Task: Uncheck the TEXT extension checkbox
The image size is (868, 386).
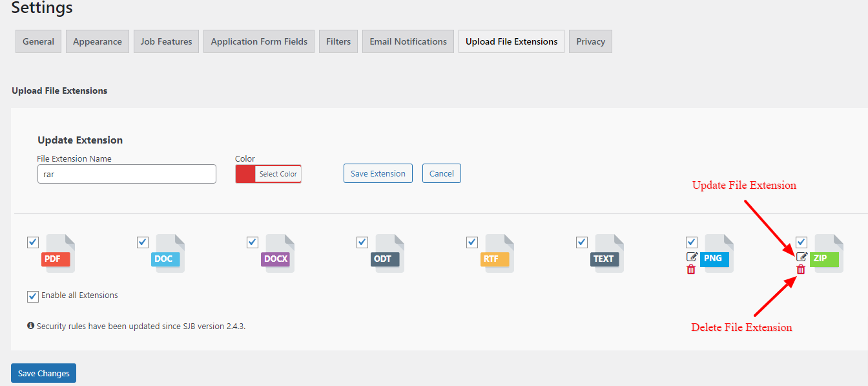Action: click(582, 242)
